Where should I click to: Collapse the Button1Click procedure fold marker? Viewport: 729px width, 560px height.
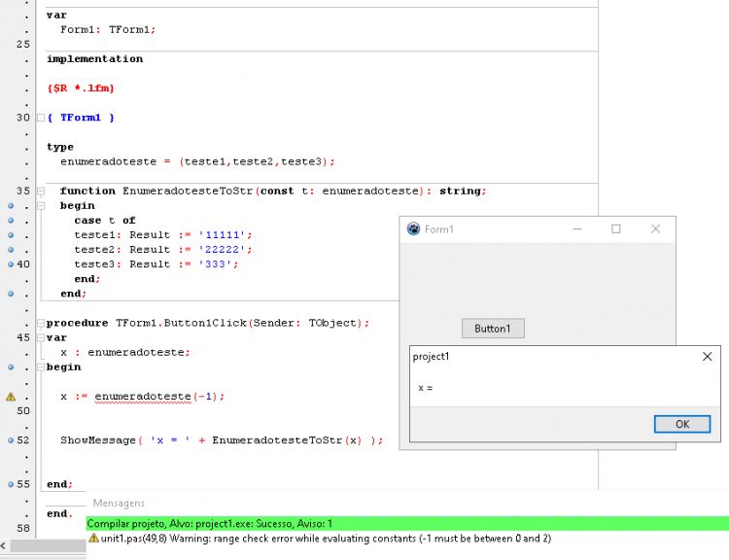41,323
